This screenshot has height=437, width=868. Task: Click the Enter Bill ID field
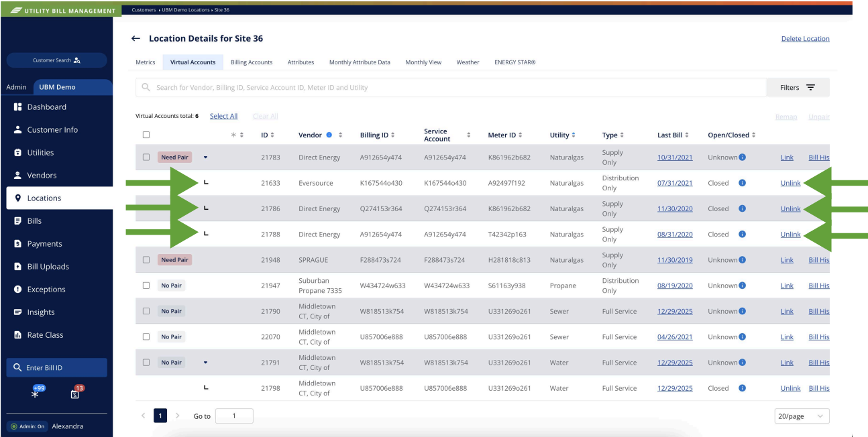(56, 368)
